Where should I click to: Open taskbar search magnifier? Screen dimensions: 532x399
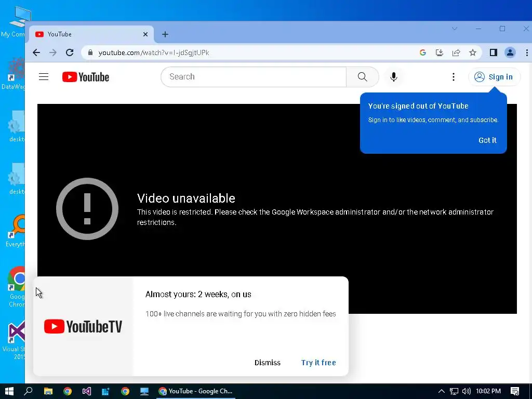28,391
